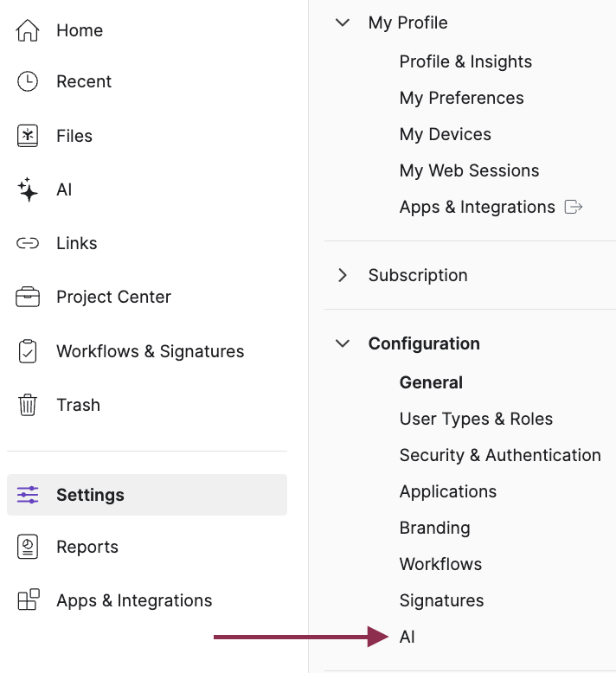Open the Branding configuration page
The width and height of the screenshot is (616, 673).
[434, 528]
